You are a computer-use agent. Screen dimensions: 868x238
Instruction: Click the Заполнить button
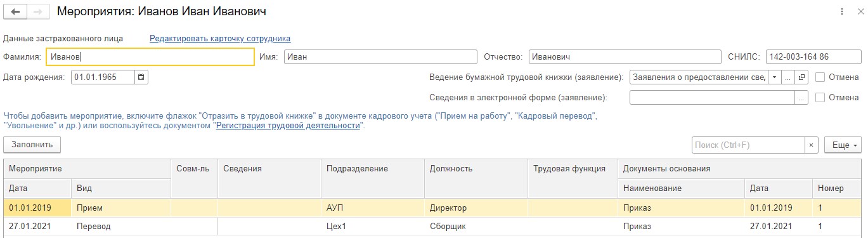coord(32,145)
